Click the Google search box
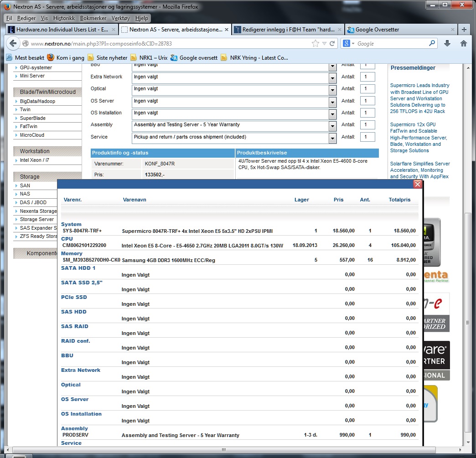 (392, 43)
